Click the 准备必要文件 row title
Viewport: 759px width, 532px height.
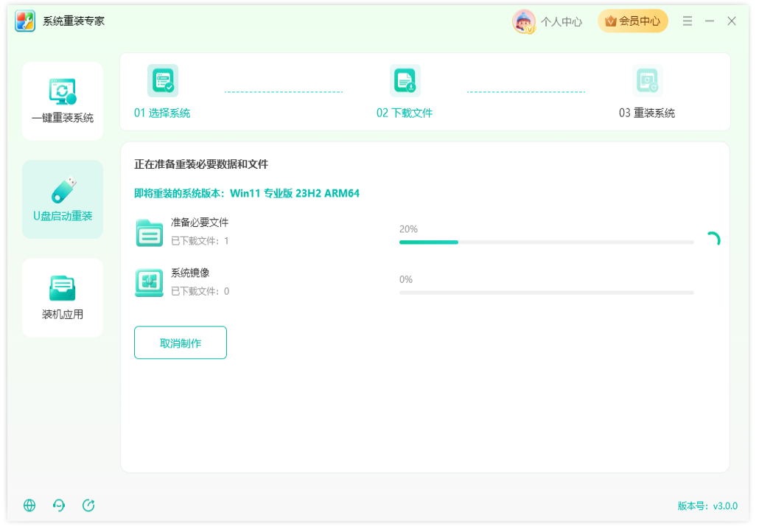coord(200,223)
